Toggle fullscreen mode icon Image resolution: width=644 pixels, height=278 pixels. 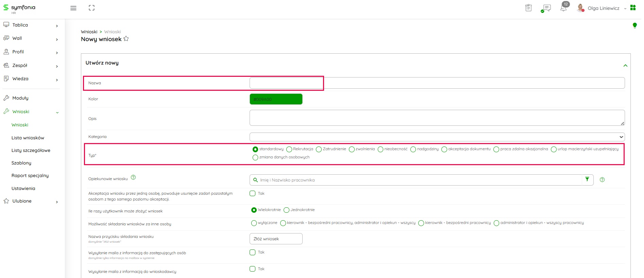point(91,8)
